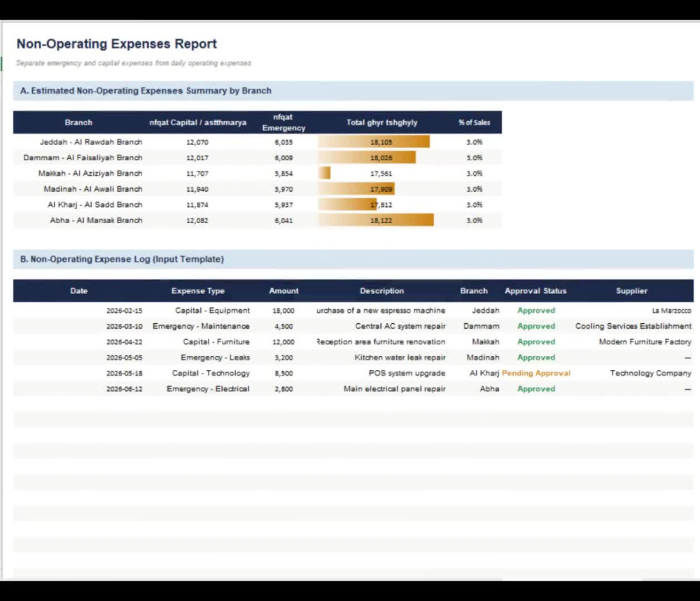Select capital value 12,017 for Dammam
Screen dimensions: 700x601
coord(197,158)
